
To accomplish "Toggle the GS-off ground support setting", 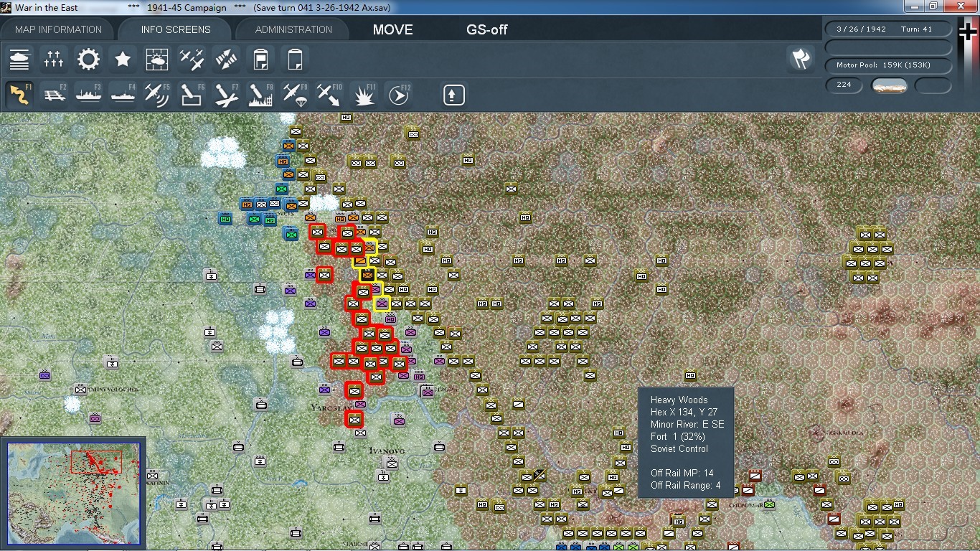I will pyautogui.click(x=487, y=29).
